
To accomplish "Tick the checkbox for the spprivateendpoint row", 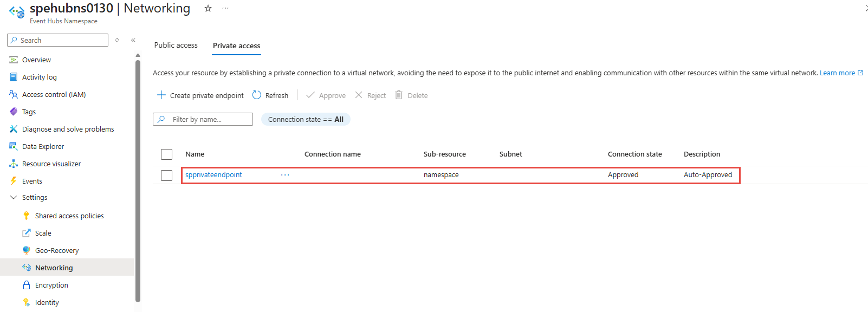I will (167, 175).
